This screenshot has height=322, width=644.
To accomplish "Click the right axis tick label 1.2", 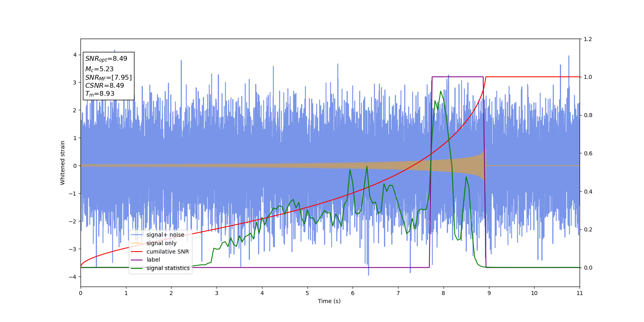I will tap(588, 39).
